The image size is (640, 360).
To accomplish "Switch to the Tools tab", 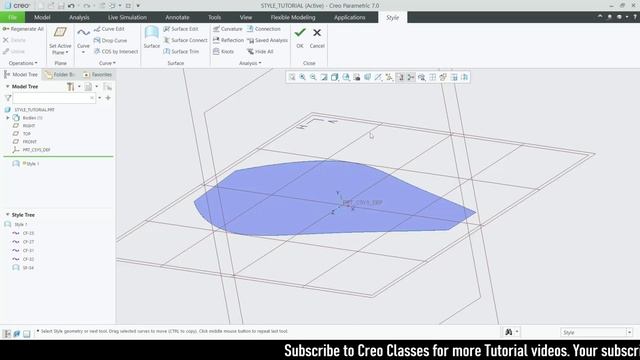I will pyautogui.click(x=214, y=17).
